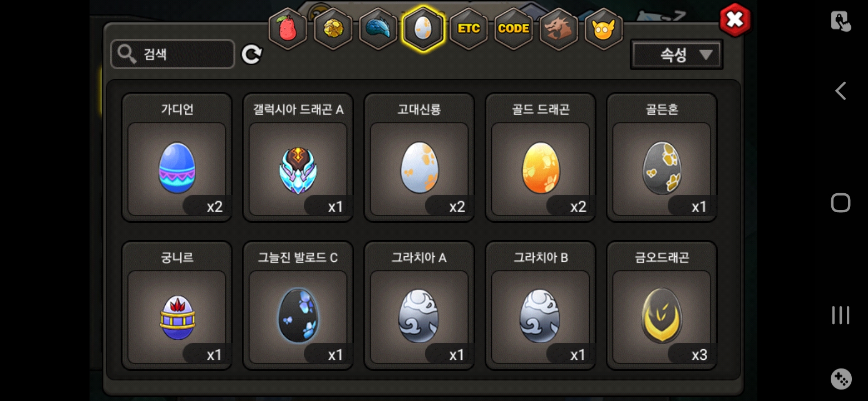This screenshot has width=868, height=401.
Task: Click the refresh arrow beside search
Action: 251,54
